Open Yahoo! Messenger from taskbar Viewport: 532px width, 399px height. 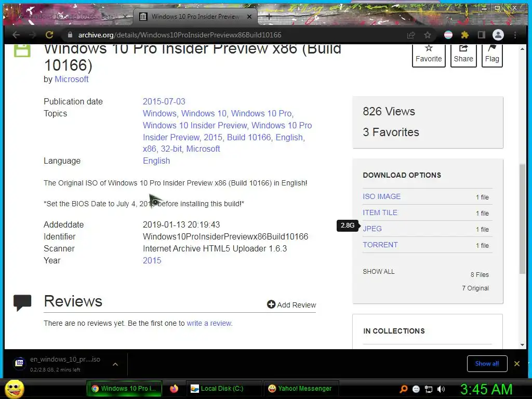[300, 389]
